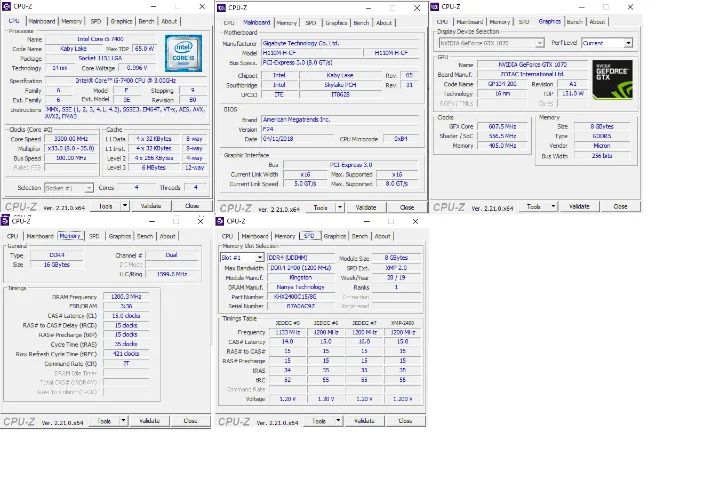The width and height of the screenshot is (707, 480).
Task: Click CPU-Z app icon in Graphics window title bar
Action: (435, 7)
